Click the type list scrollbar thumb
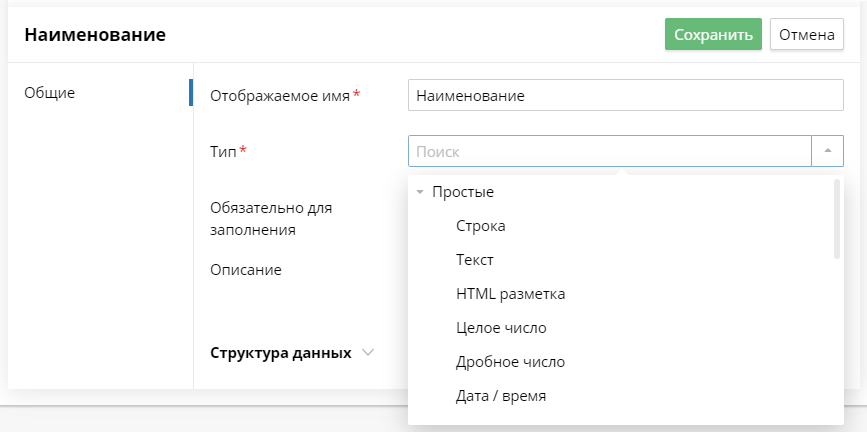867x432 pixels. 837,218
